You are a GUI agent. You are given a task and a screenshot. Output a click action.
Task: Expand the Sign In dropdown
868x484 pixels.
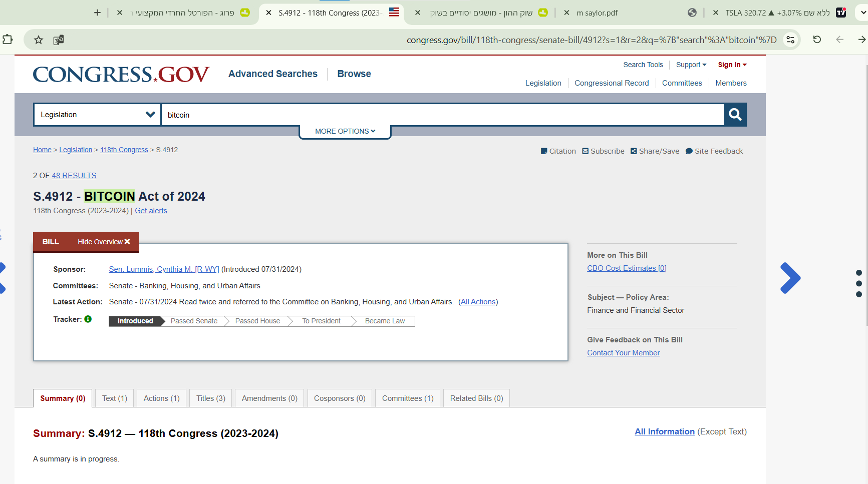coord(732,65)
